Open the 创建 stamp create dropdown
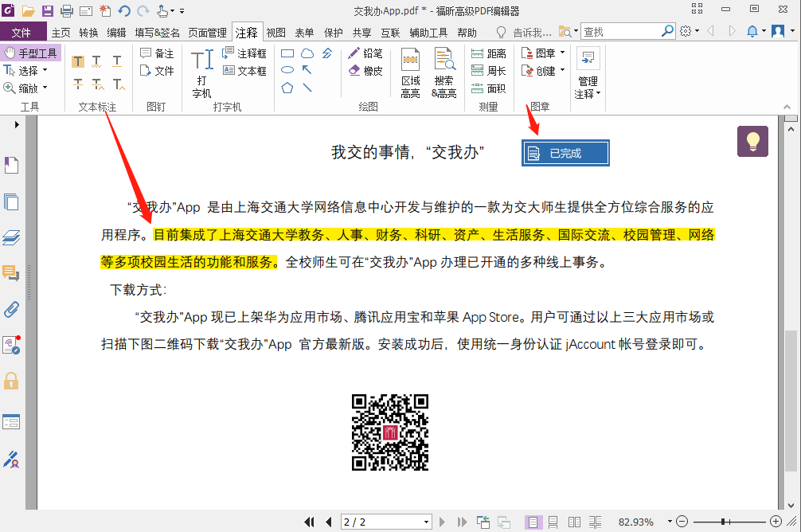The width and height of the screenshot is (801, 532). (x=562, y=71)
